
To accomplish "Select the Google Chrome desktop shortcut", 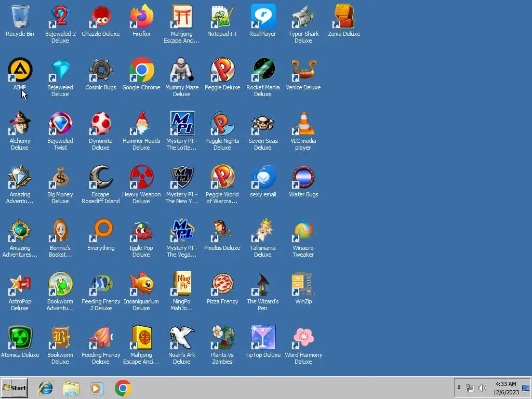I will tap(141, 70).
